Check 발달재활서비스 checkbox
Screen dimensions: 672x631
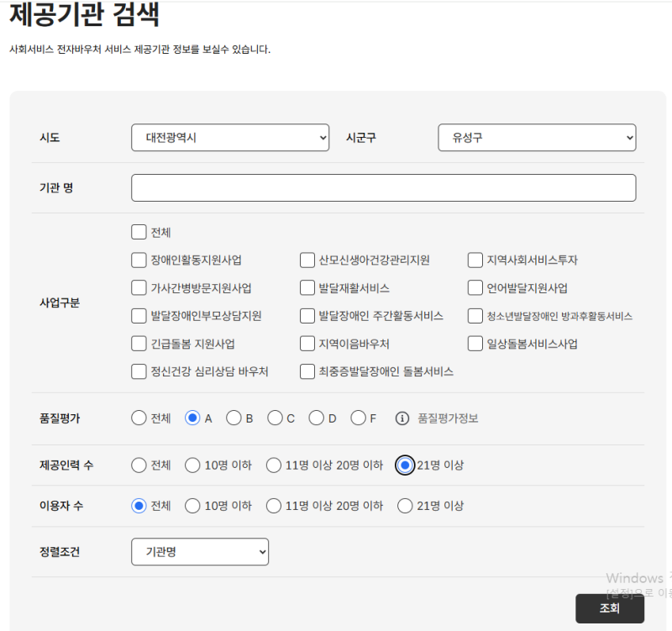pyautogui.click(x=307, y=287)
